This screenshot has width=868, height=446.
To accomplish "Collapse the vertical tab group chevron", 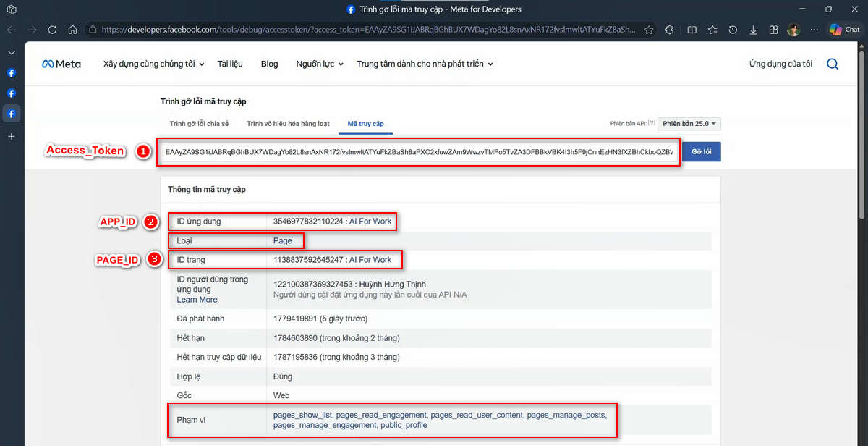I will click(x=11, y=53).
